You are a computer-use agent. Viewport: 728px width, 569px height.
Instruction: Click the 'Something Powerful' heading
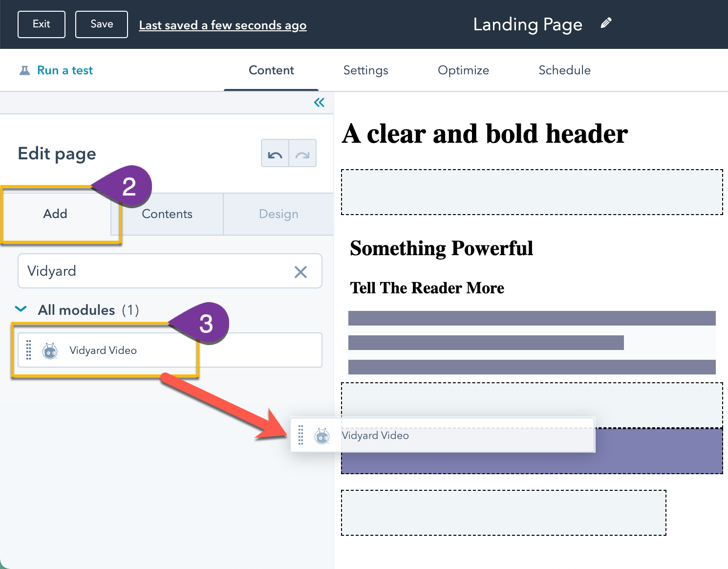pos(441,248)
